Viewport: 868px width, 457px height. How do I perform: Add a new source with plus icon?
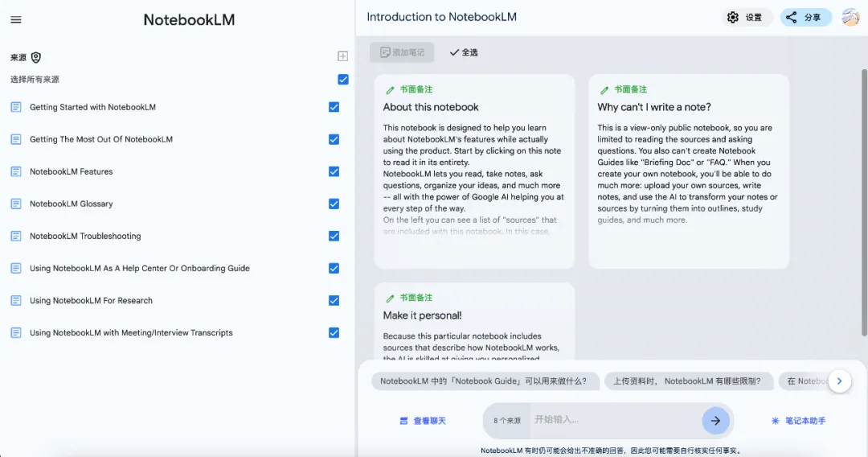(342, 56)
